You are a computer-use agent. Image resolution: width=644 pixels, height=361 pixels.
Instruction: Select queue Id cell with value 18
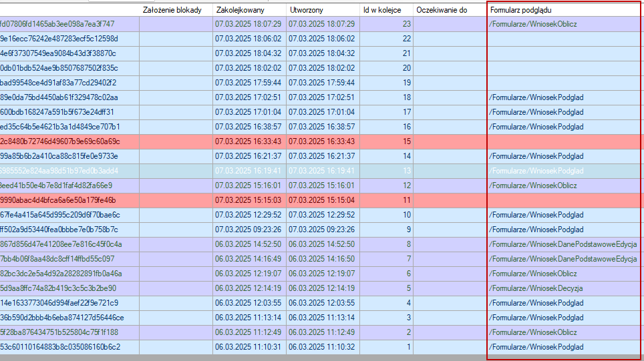pos(387,97)
